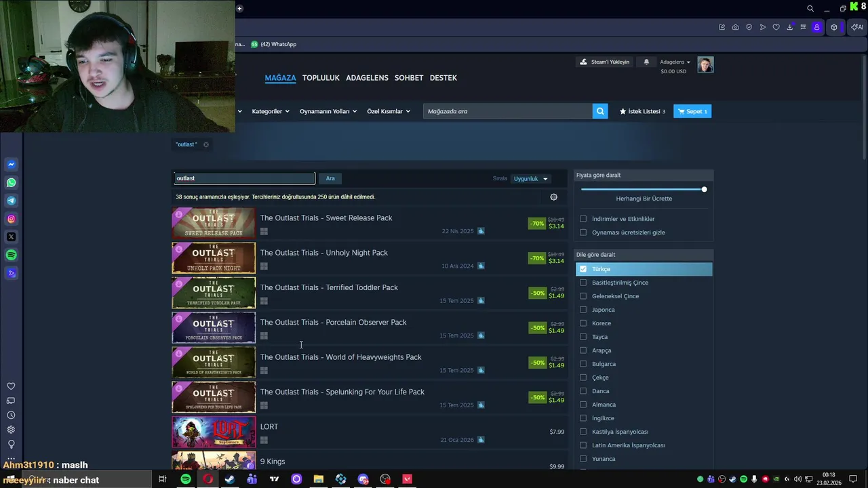Click the Opera snapshot camera icon
Viewport: 868px width, 488px height.
735,27
